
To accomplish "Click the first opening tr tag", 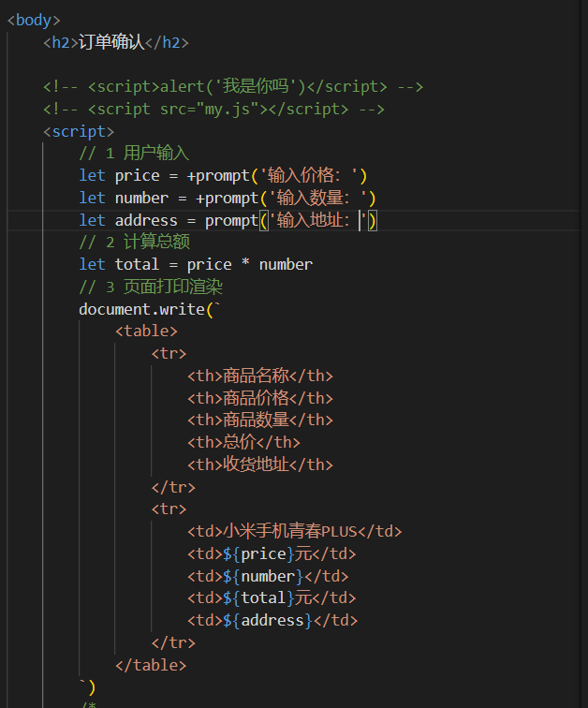I will point(169,353).
